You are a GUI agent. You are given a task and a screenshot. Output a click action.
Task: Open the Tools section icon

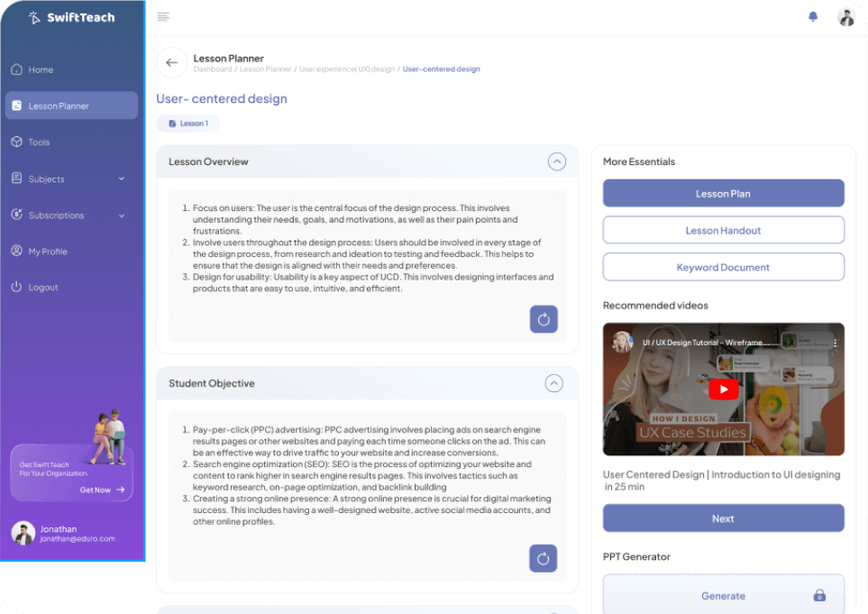[x=16, y=142]
